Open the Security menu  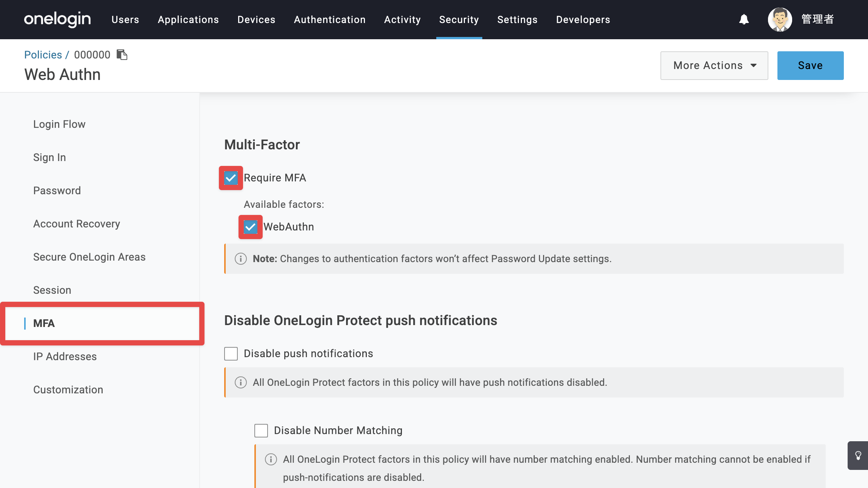[x=459, y=20]
